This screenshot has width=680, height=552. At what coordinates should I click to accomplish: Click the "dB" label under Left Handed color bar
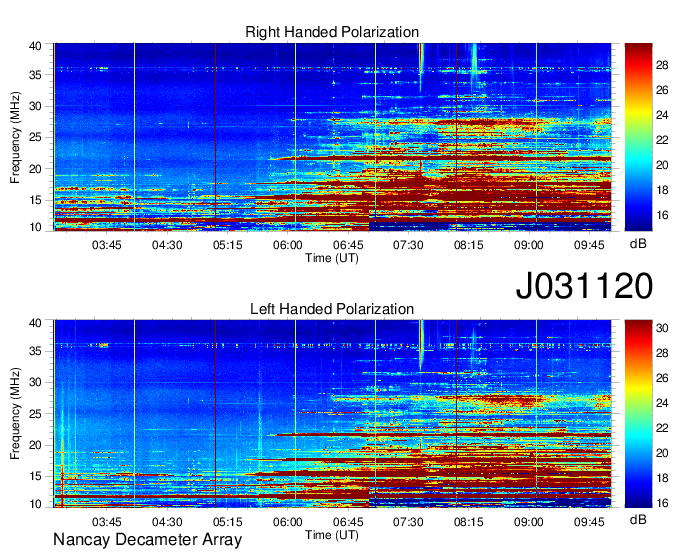638,519
